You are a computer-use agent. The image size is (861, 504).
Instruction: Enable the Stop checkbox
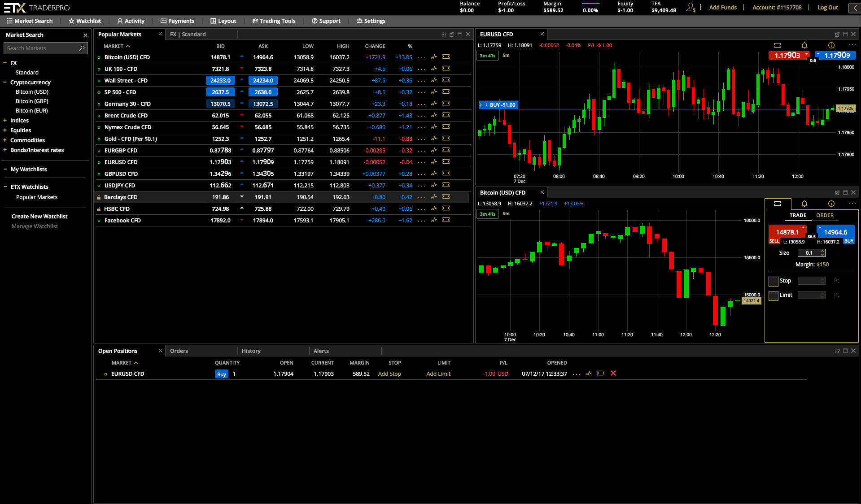tap(774, 281)
